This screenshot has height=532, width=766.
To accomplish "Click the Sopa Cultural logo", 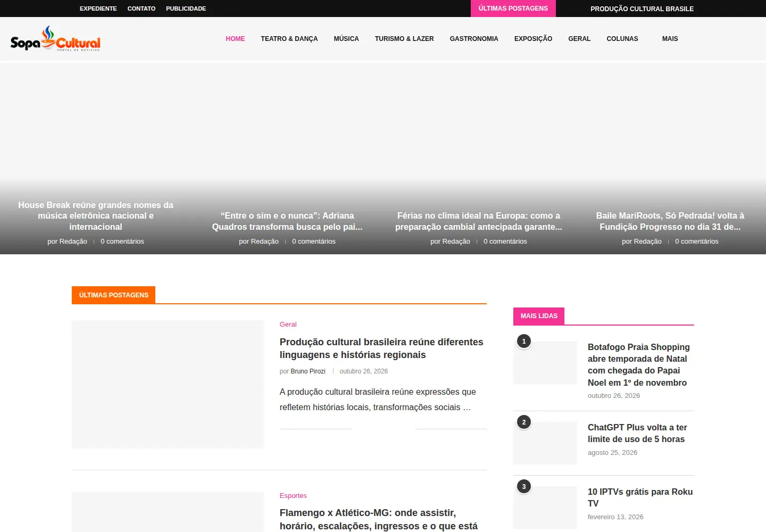I will coord(55,38).
